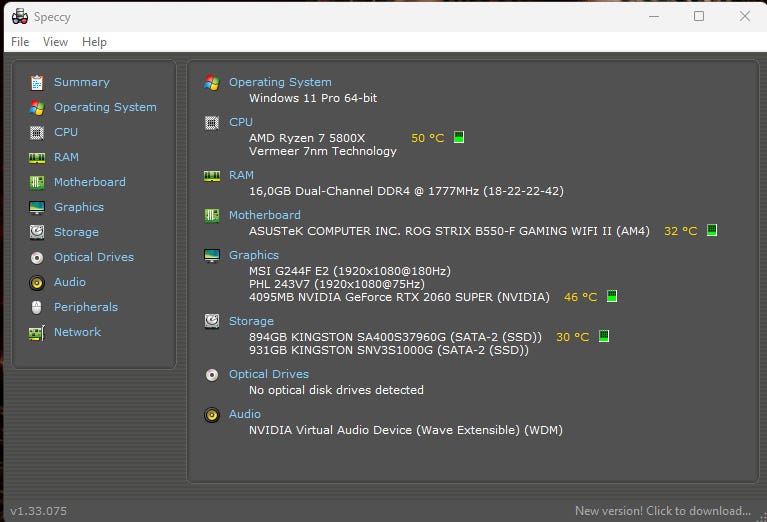Click the CPU heading link in summary
767x522 pixels.
(241, 122)
